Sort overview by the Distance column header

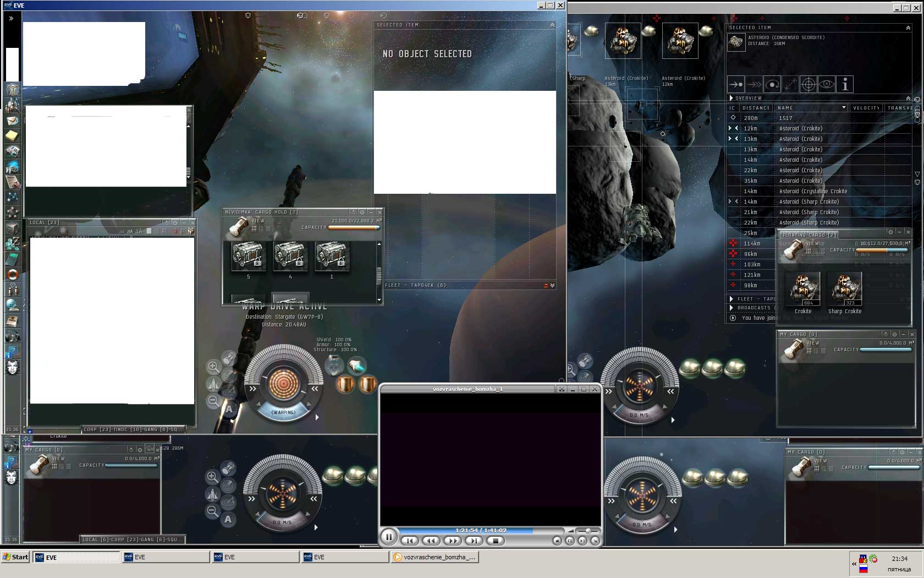[756, 108]
